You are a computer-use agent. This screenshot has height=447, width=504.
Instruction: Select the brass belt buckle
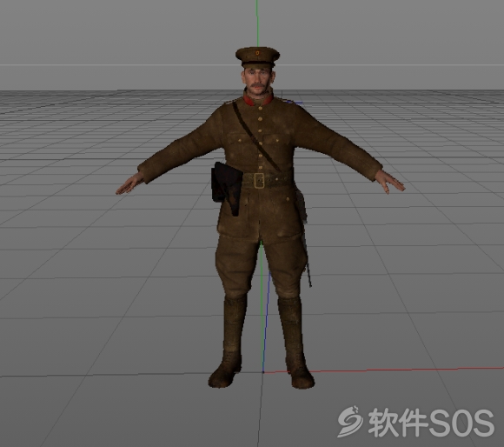pos(259,180)
